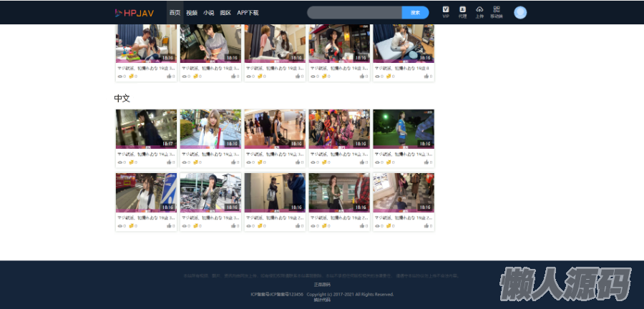Switch to the 视频 nav tab

[192, 13]
